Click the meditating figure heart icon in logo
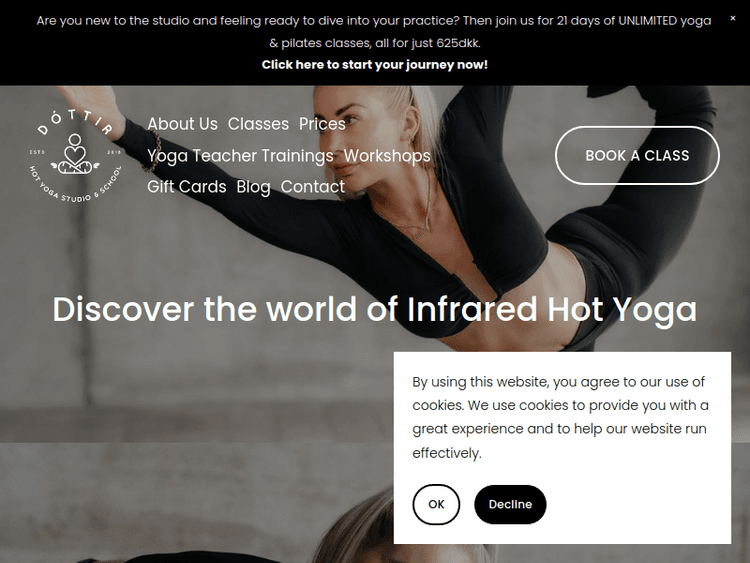 pos(75,155)
